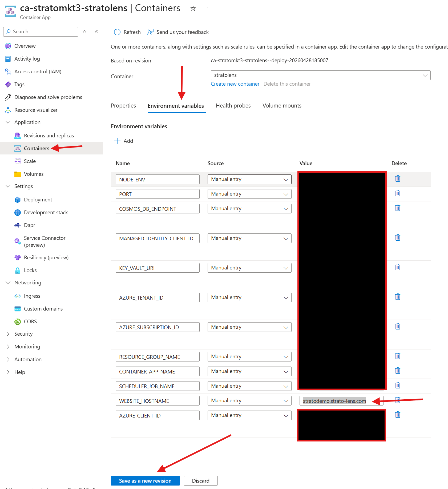Delete the NODE_ENV variable with trash icon

398,178
